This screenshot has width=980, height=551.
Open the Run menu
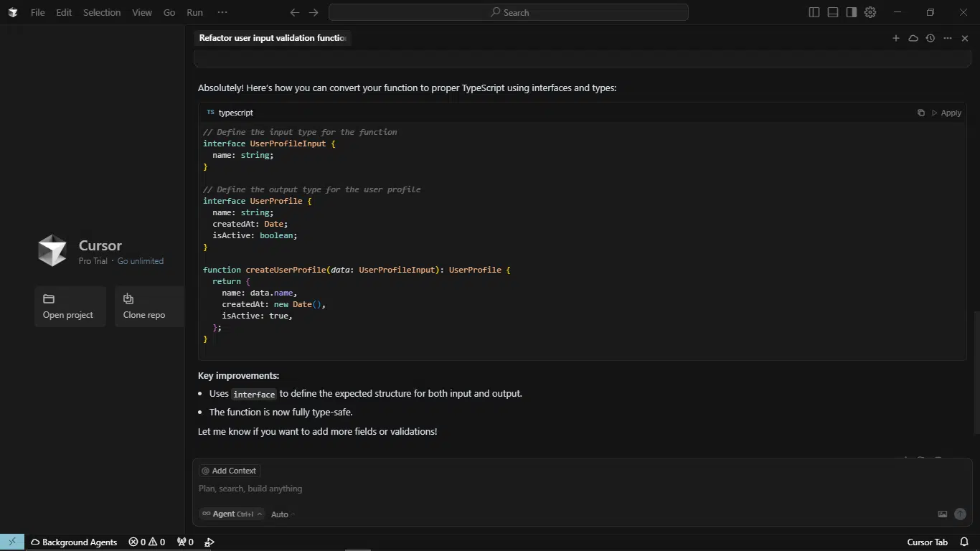click(194, 12)
